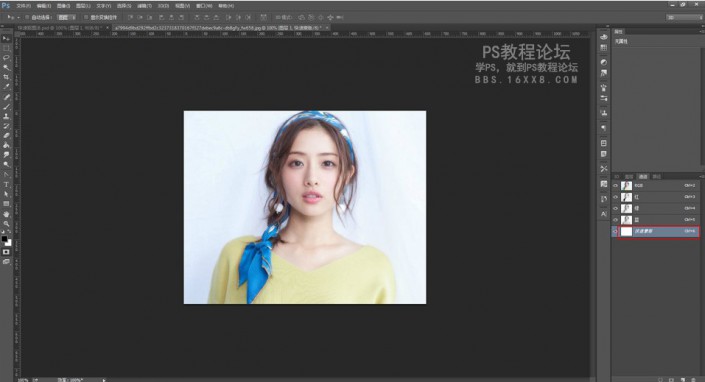Image resolution: width=705 pixels, height=382 pixels.
Task: Open the tool preset picker arrow
Action: click(18, 18)
